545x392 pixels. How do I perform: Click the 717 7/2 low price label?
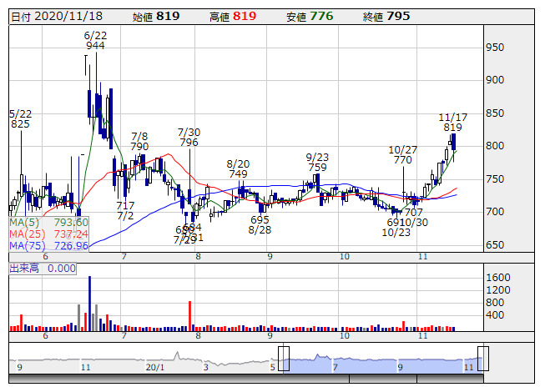125,211
